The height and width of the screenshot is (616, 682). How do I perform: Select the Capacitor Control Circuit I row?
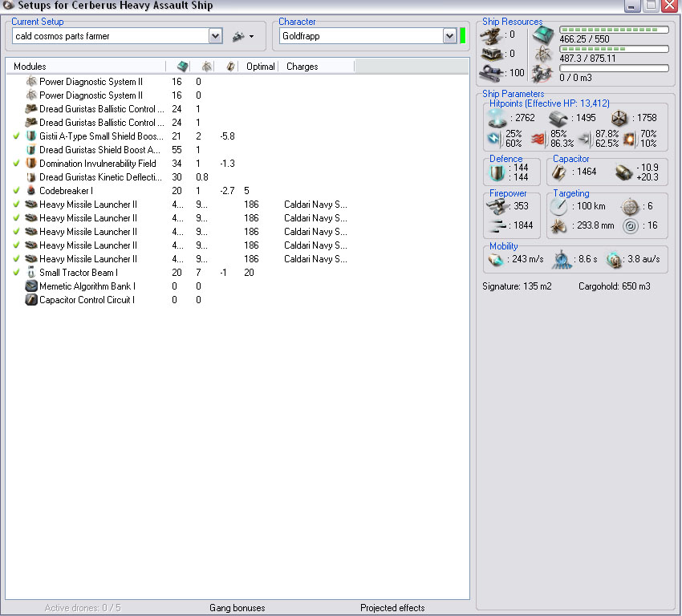[237, 300]
